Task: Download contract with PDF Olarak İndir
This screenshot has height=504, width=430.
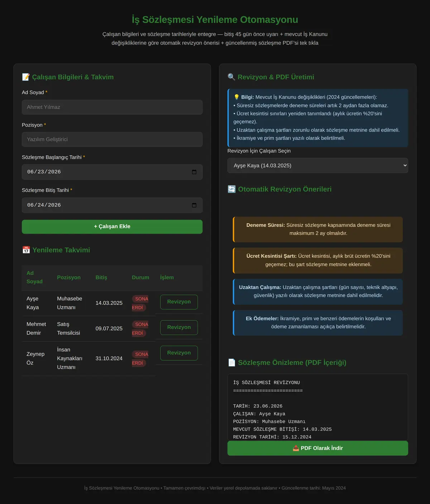Action: (317, 448)
